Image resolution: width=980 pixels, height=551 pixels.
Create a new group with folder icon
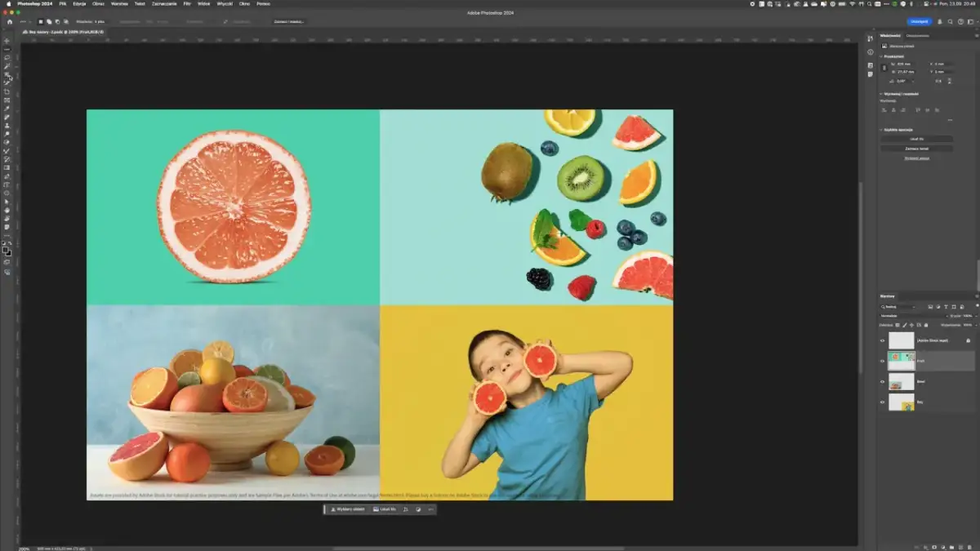point(951,545)
